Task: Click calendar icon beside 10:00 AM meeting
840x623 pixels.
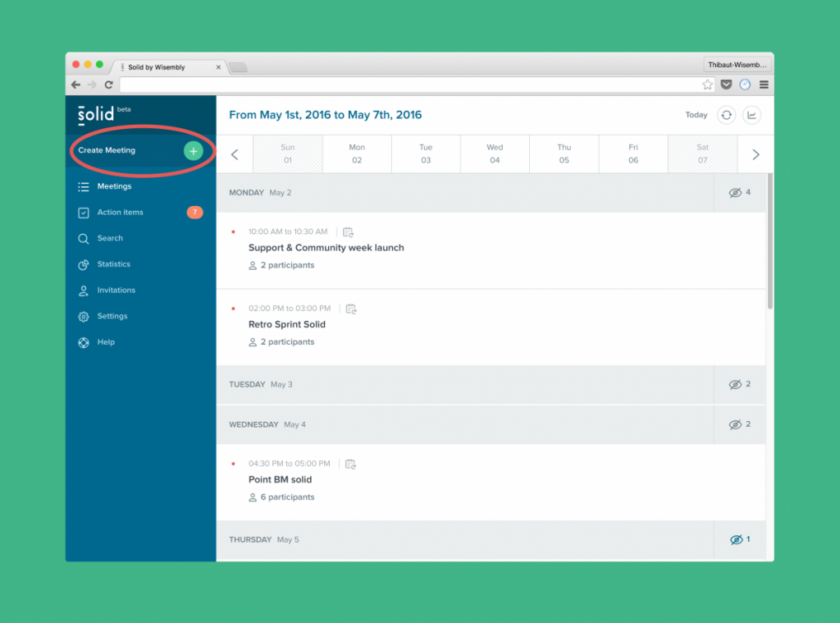Action: pyautogui.click(x=348, y=232)
